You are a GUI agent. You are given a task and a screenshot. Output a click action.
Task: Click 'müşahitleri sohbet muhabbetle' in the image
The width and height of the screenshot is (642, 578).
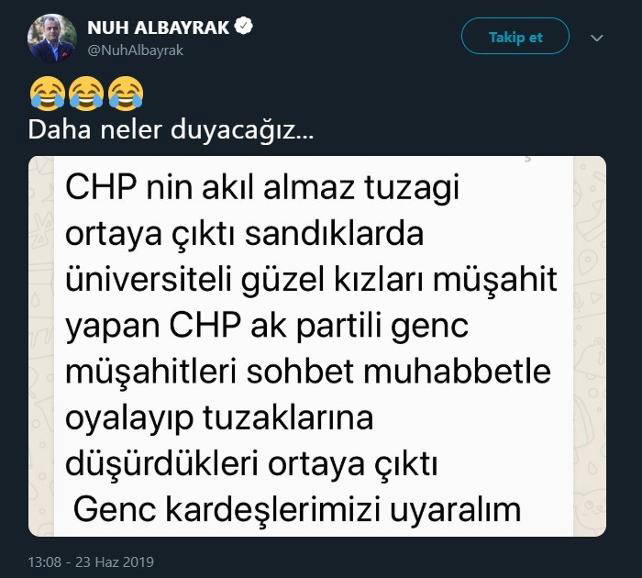[308, 372]
